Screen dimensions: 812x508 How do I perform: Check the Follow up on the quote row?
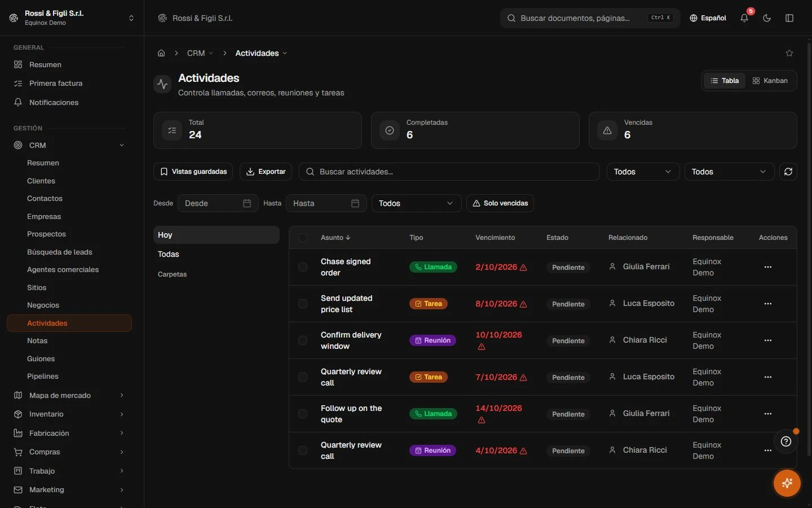pos(303,414)
